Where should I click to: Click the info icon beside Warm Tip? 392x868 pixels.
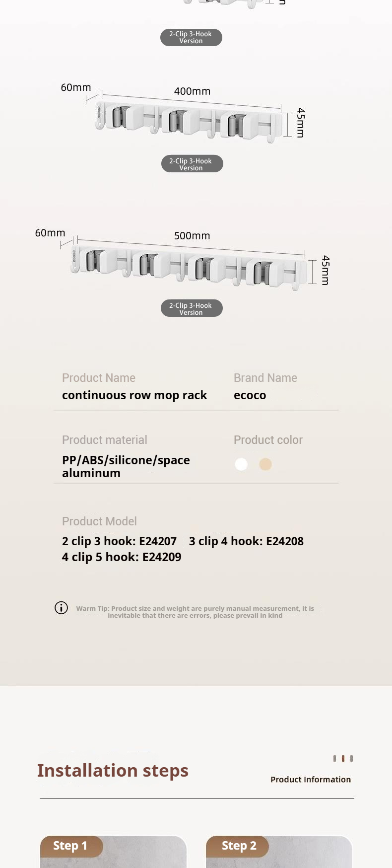(61, 608)
